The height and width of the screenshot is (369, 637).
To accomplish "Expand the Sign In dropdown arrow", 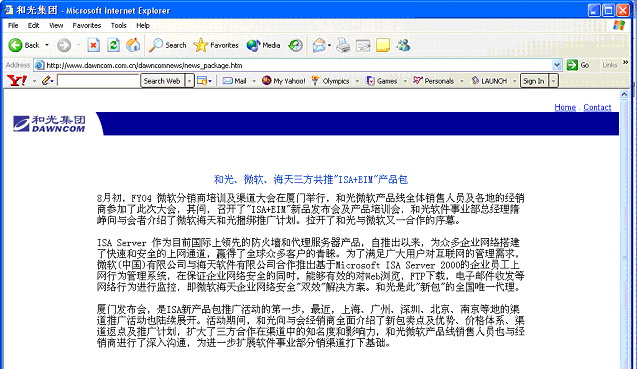I will point(553,81).
